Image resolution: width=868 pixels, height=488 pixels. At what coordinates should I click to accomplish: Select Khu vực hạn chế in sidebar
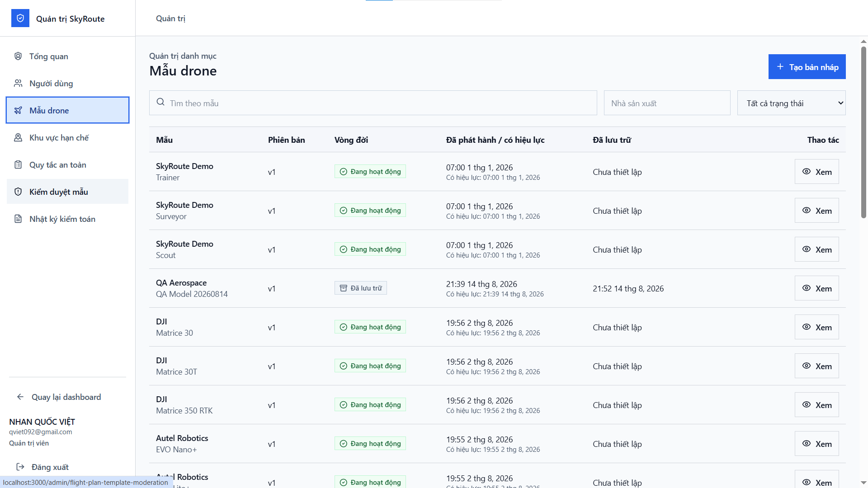coord(67,137)
